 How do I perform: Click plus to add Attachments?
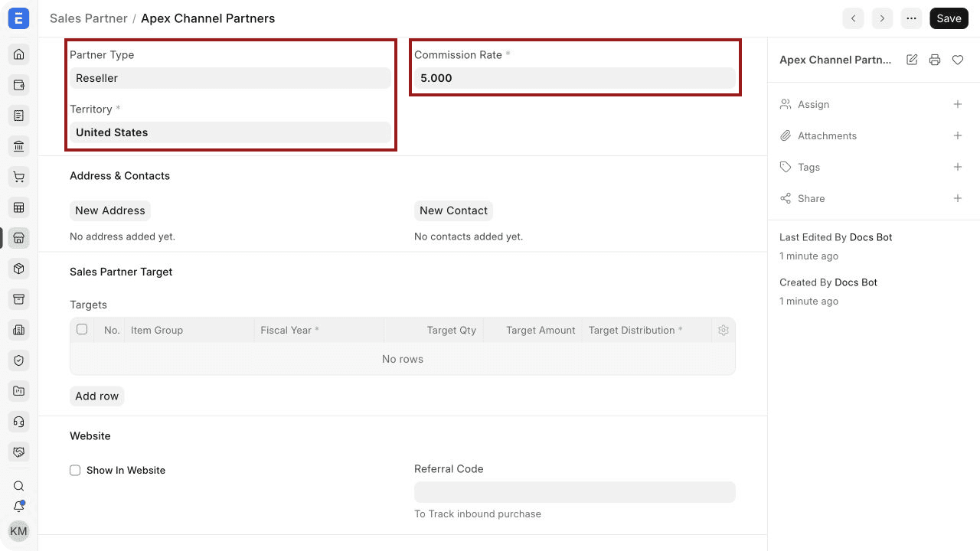pyautogui.click(x=958, y=135)
